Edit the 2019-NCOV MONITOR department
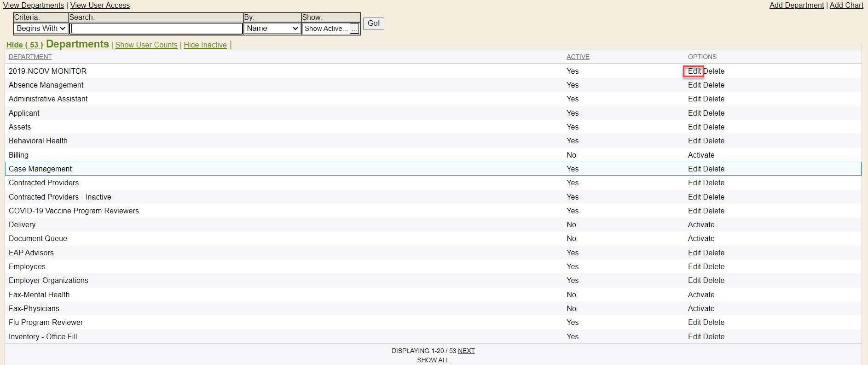The width and height of the screenshot is (868, 365). click(x=694, y=71)
